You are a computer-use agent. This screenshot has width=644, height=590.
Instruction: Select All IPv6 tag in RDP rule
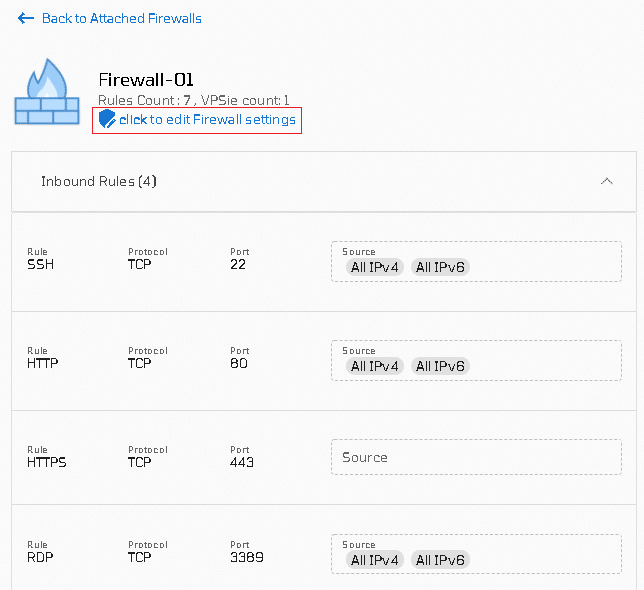[440, 560]
